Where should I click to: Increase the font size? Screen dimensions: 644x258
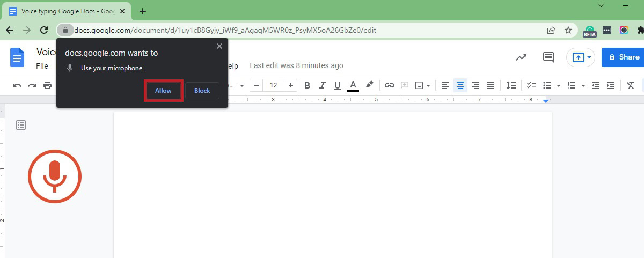pos(291,85)
